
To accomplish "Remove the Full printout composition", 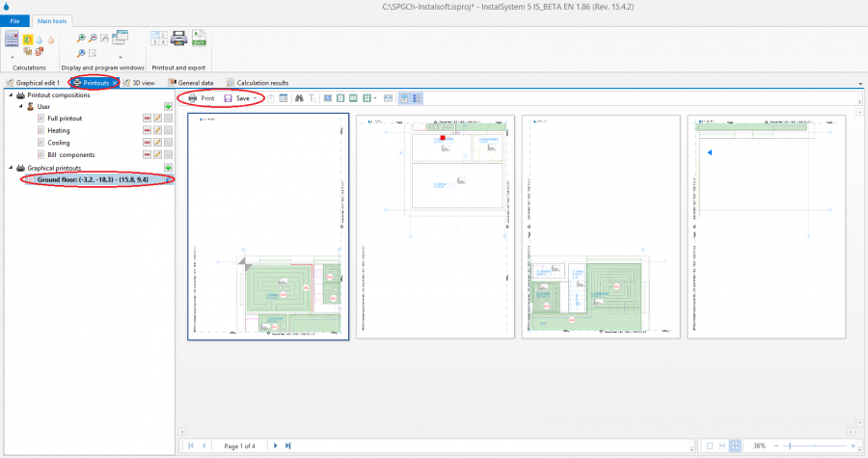I will pos(147,118).
